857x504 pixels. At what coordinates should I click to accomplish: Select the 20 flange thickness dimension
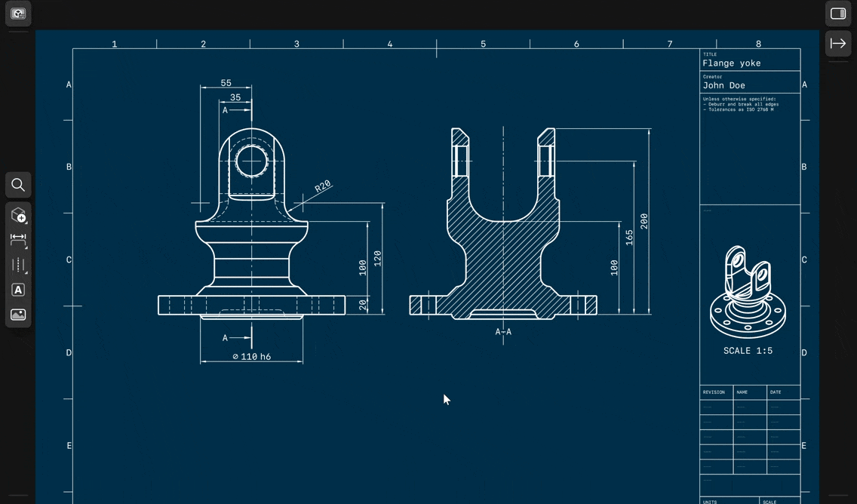point(362,305)
